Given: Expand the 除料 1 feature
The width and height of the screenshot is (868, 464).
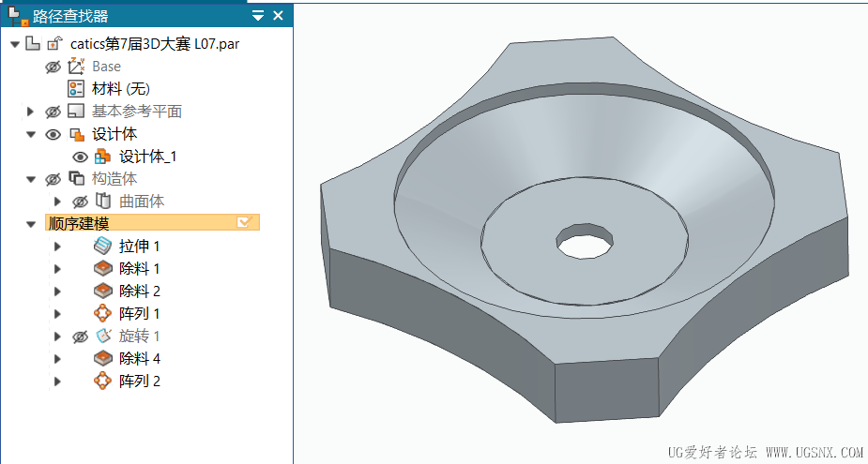Looking at the screenshot, I should (x=57, y=269).
